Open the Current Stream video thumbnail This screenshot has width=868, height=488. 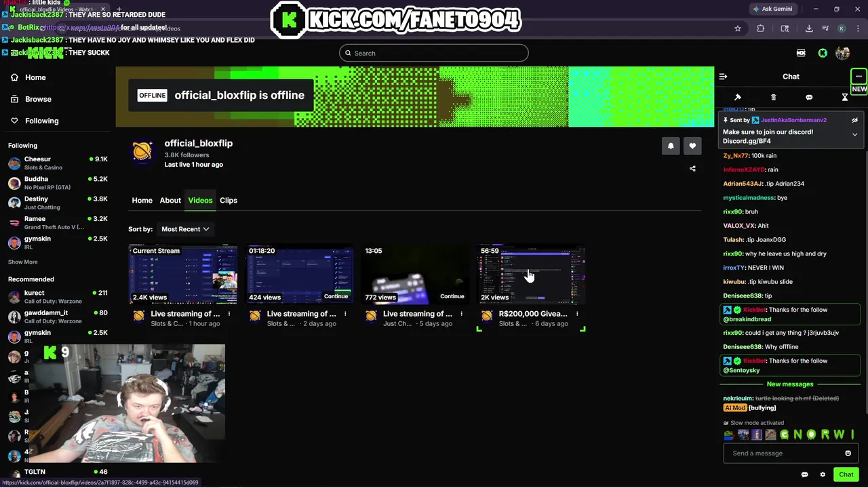[x=183, y=274]
